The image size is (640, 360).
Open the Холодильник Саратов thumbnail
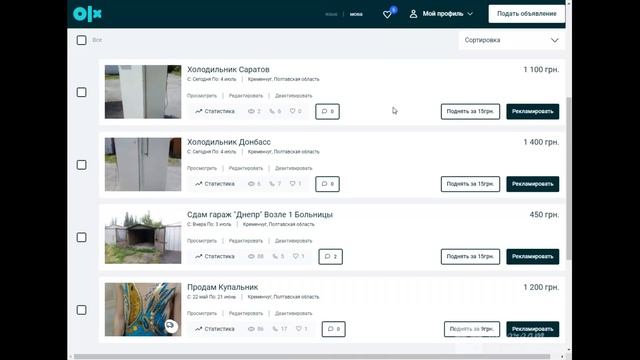pos(143,92)
